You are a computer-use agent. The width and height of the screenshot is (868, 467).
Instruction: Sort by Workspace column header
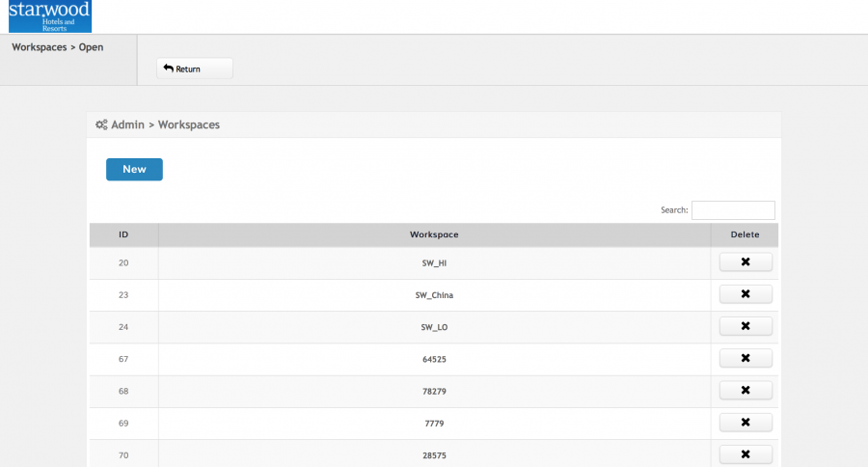(x=434, y=234)
